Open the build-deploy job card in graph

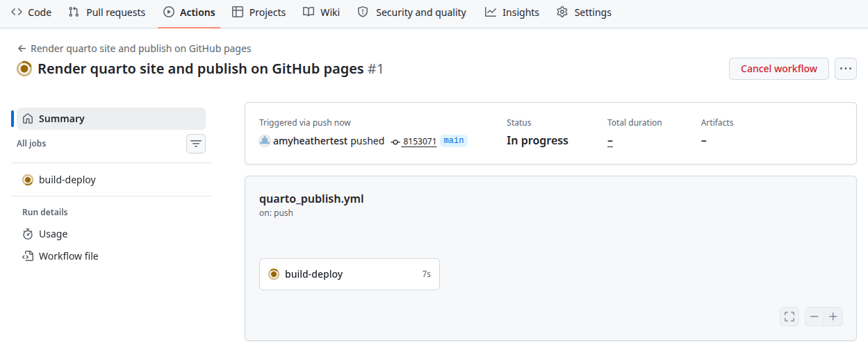[350, 274]
